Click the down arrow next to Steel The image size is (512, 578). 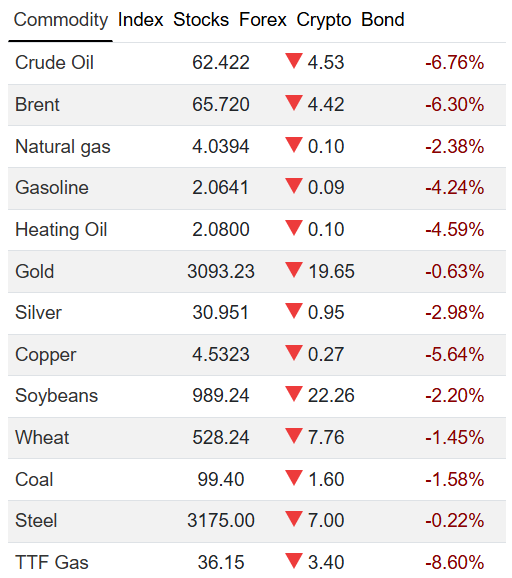(294, 519)
